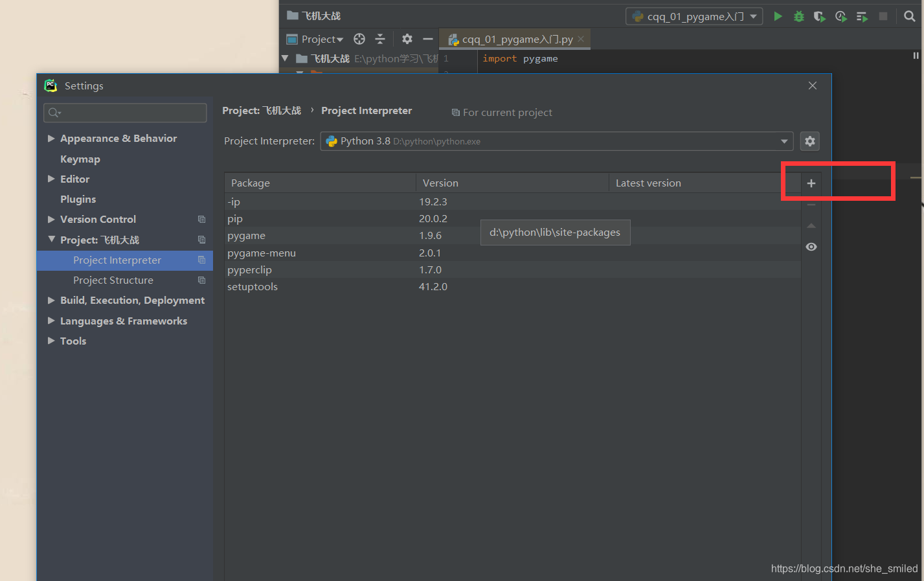Viewport: 924px width, 581px height.
Task: Select Project Structure in the settings tree
Action: (114, 280)
